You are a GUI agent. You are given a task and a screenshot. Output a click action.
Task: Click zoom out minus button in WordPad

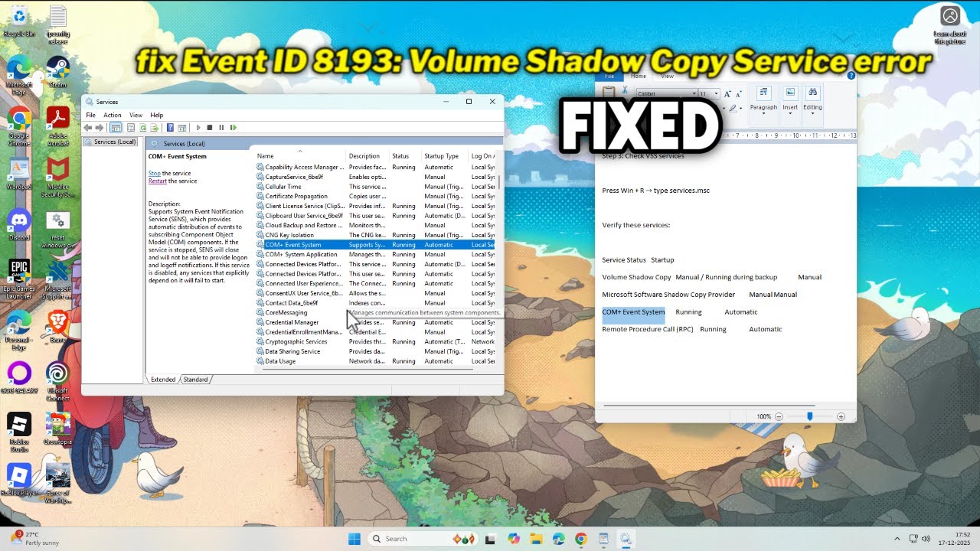tap(779, 416)
